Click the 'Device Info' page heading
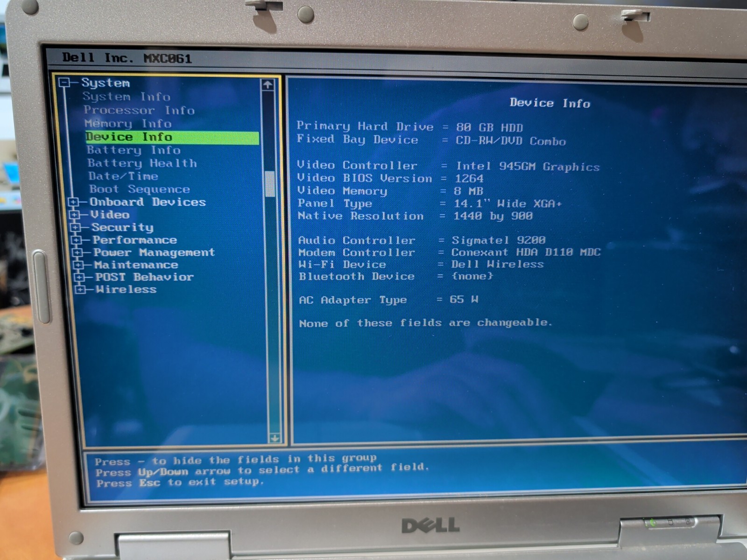747x560 pixels. click(x=550, y=103)
